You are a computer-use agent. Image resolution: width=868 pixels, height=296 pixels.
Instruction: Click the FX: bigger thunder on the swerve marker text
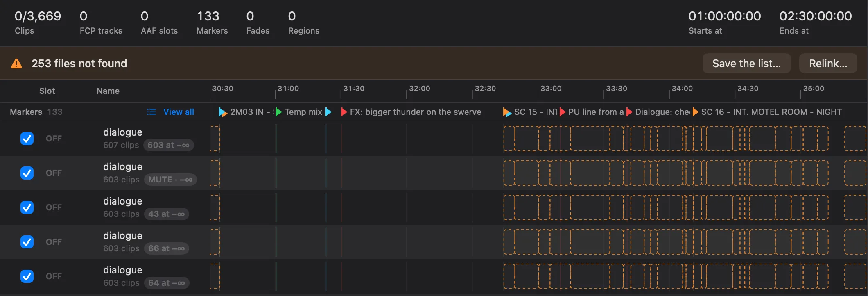416,112
